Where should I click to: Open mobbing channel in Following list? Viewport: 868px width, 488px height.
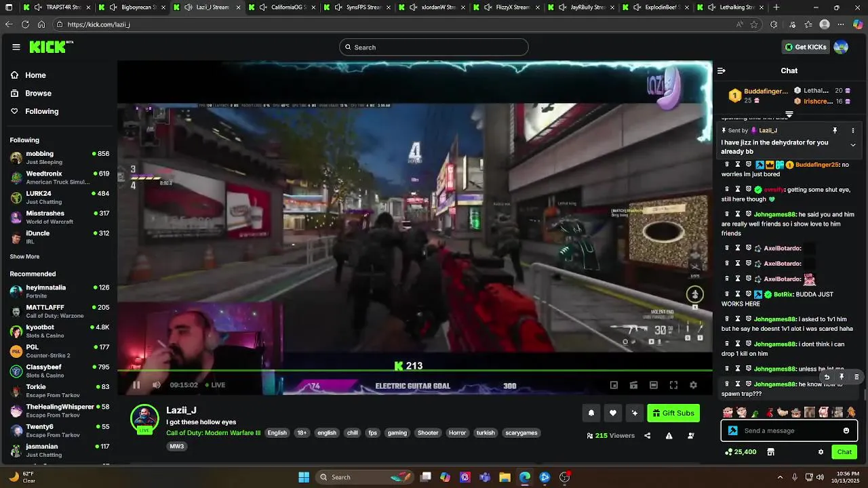tap(60, 158)
